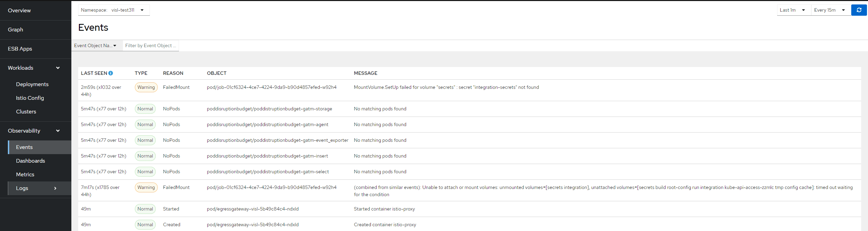
Task: Click the Last Seen info icon
Action: pyautogui.click(x=111, y=73)
